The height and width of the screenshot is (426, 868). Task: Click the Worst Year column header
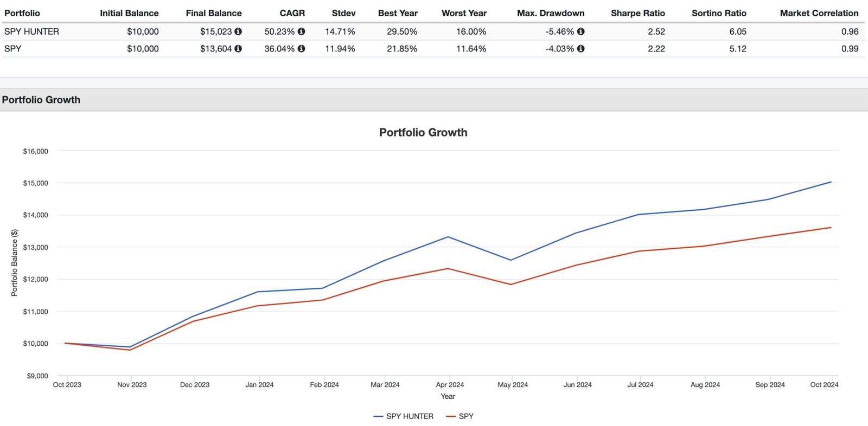464,13
